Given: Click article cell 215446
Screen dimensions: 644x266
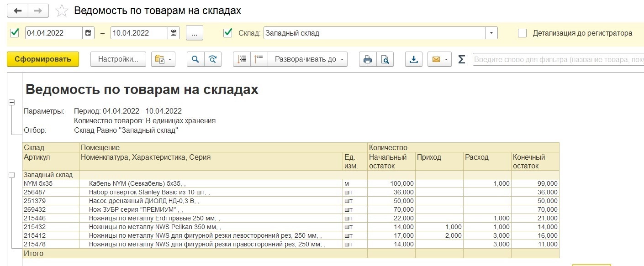Looking at the screenshot, I should point(51,218).
